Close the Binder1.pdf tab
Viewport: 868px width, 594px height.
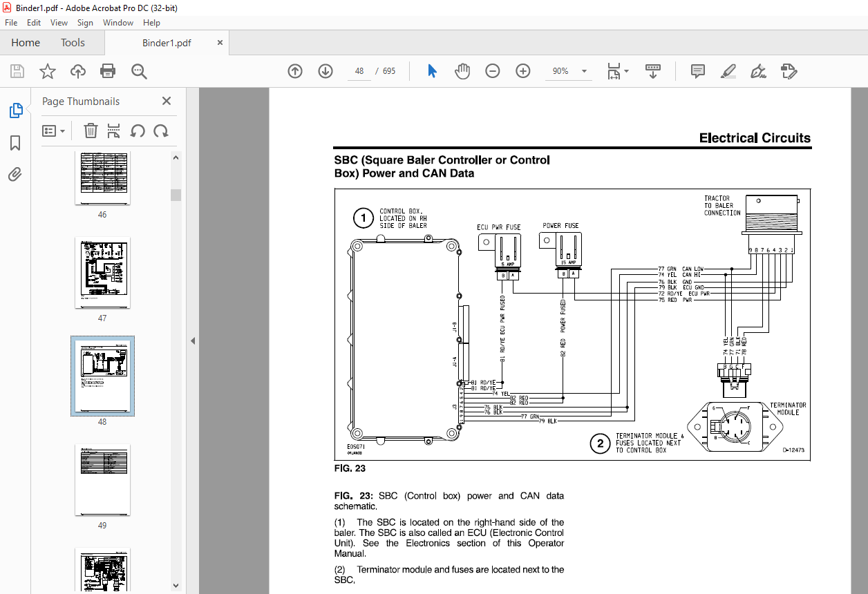220,43
